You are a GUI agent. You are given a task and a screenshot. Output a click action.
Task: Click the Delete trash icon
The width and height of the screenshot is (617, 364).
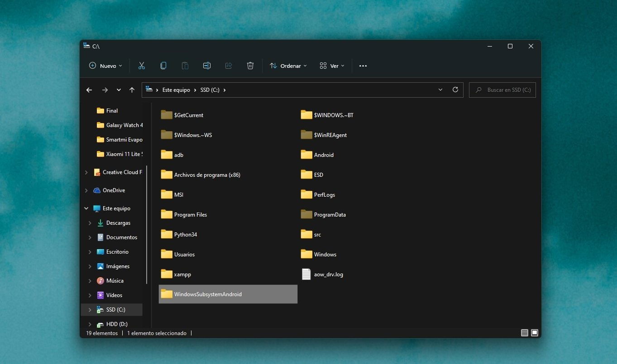(x=250, y=66)
